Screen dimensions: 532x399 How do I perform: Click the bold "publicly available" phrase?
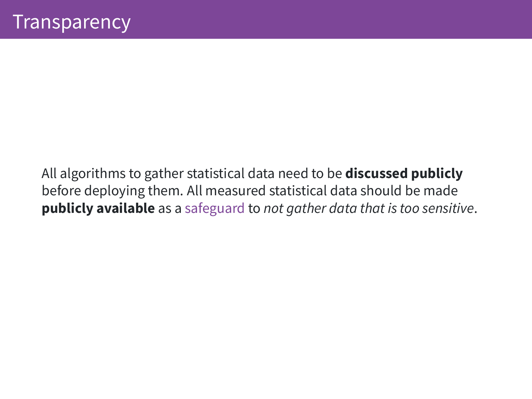coord(98,208)
